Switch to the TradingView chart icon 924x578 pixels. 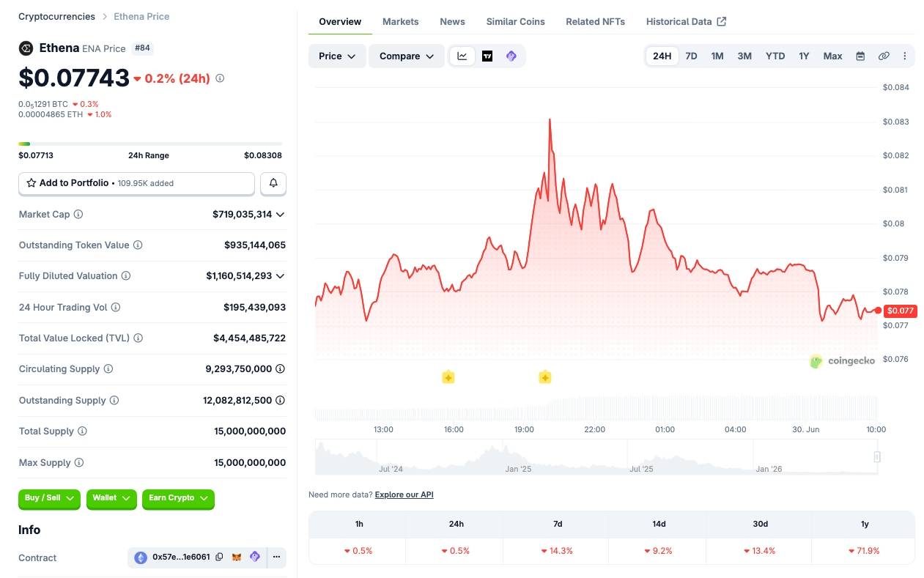pos(487,56)
